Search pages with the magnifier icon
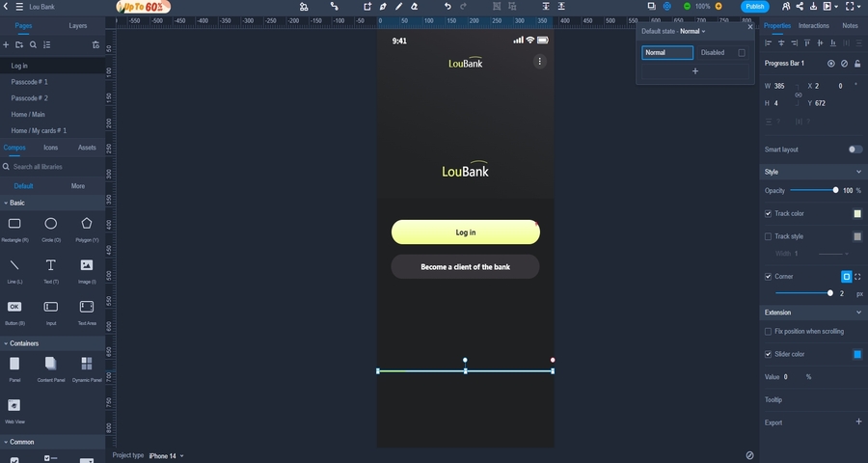 pos(33,44)
